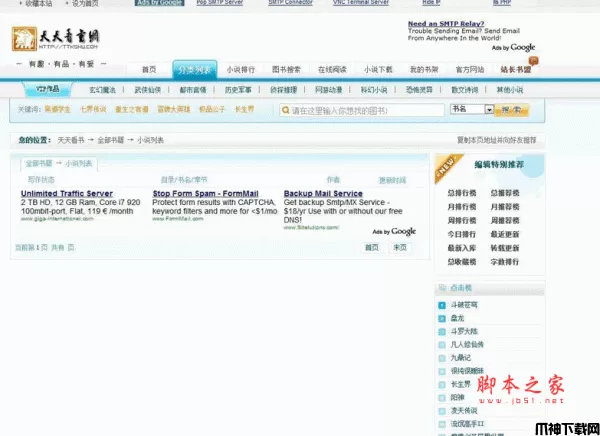This screenshot has width=600, height=436.
Task: Click the 点击榜 header icon
Action: click(442, 287)
